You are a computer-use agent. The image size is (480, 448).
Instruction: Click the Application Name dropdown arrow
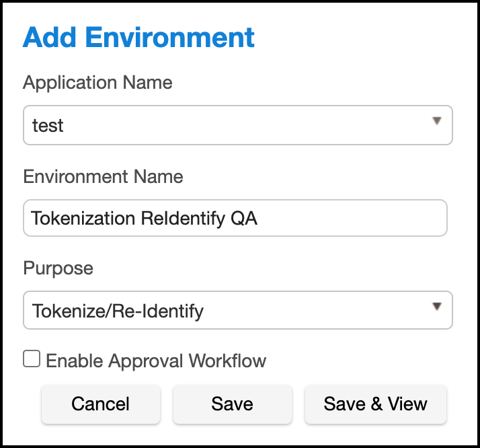[437, 121]
